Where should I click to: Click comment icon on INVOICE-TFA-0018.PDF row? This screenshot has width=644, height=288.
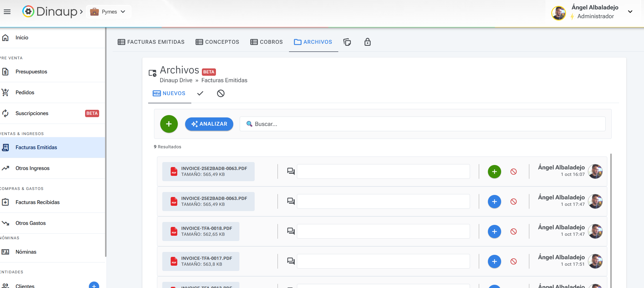[x=291, y=231]
